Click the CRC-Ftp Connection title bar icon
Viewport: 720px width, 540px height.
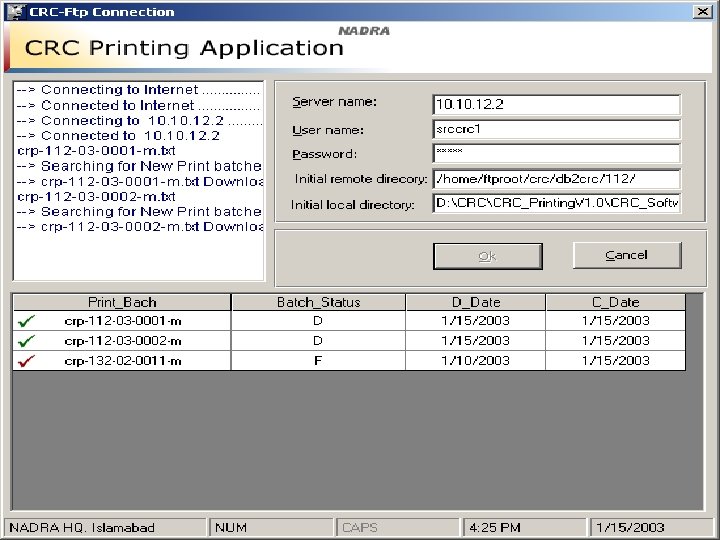click(x=15, y=12)
